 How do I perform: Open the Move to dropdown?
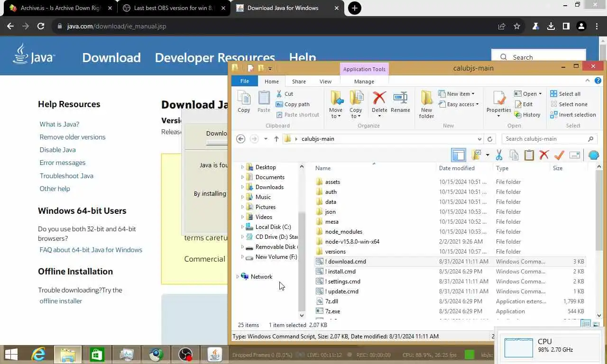(336, 104)
